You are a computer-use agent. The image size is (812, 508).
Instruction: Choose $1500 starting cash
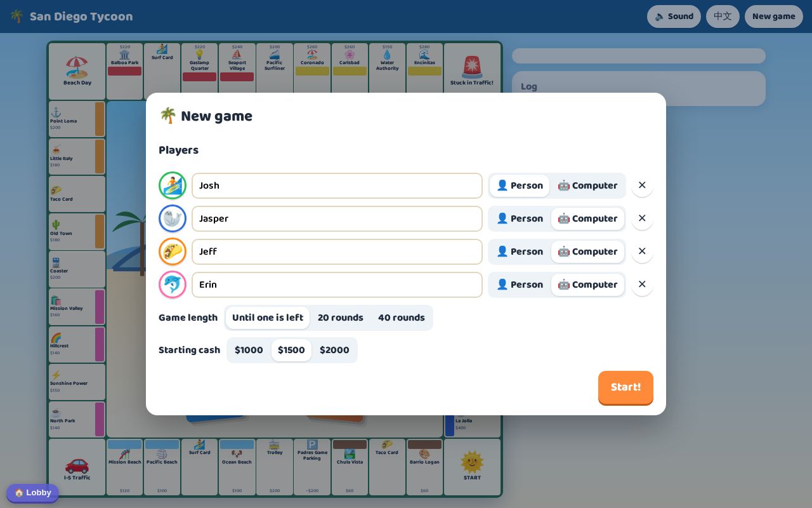[x=292, y=350]
